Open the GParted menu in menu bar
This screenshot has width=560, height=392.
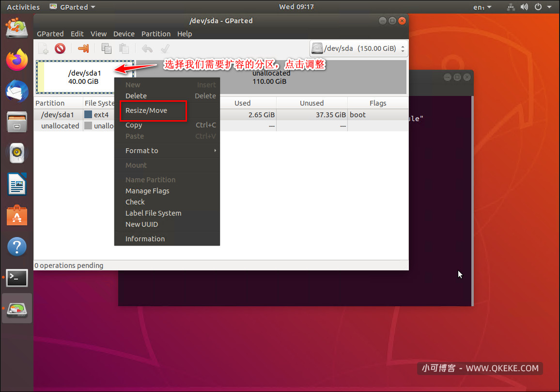point(50,34)
